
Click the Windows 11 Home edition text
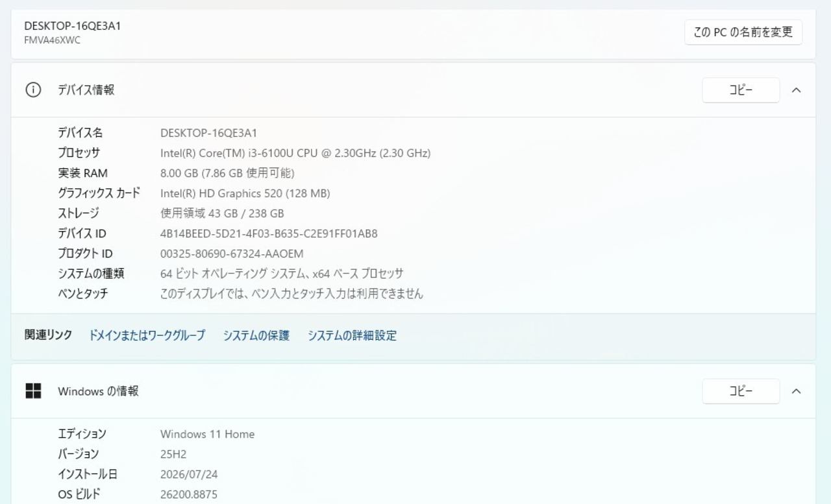pos(208,434)
